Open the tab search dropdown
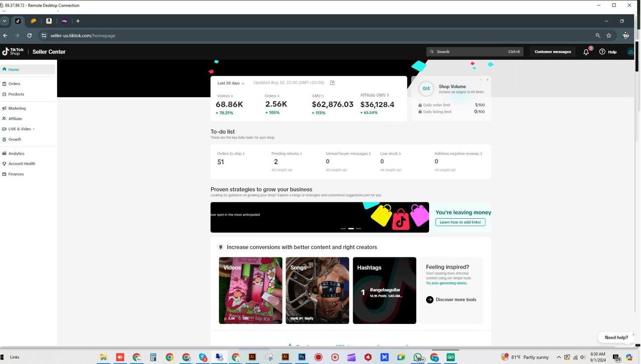Screen dimensions: 641x364 coord(5,21)
